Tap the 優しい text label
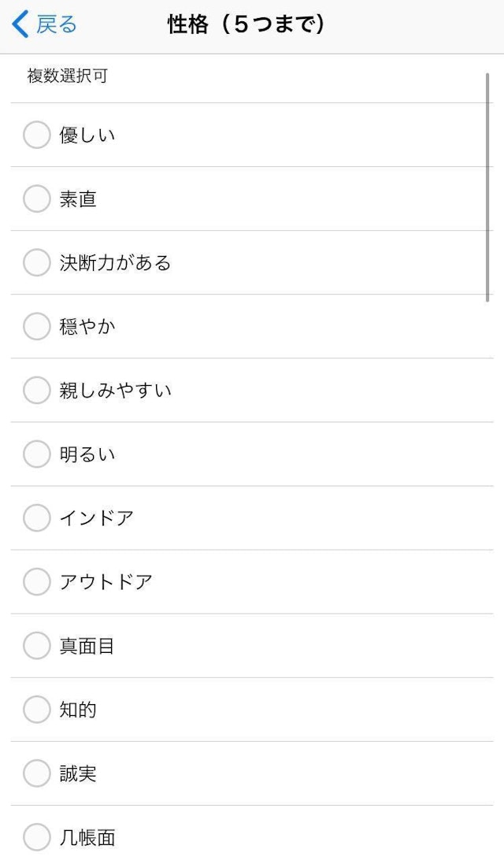The image size is (504, 864). click(x=87, y=135)
